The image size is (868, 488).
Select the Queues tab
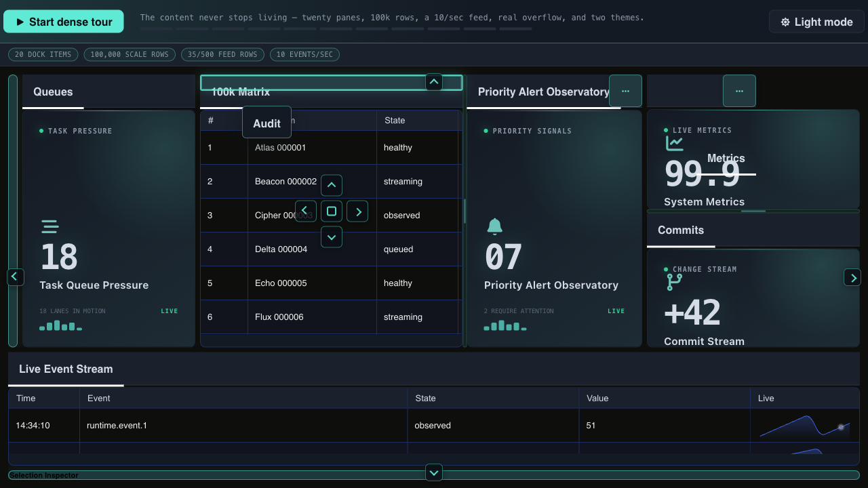click(x=53, y=92)
